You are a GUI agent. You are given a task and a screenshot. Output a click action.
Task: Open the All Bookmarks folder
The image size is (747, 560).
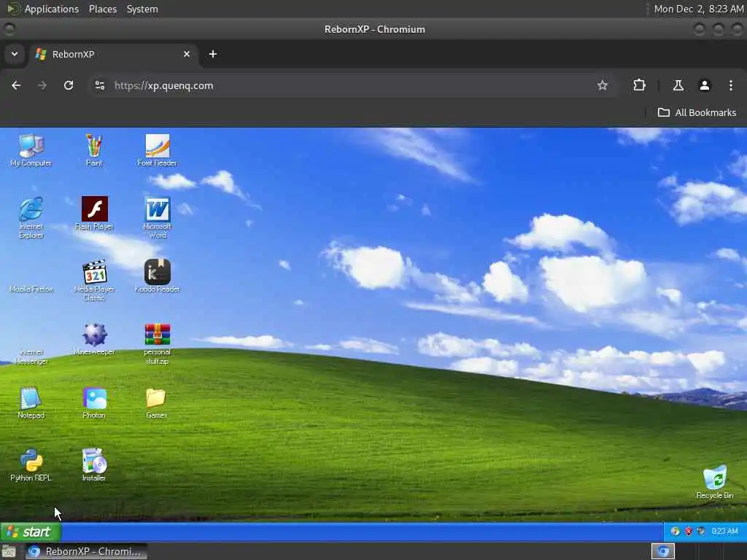[x=697, y=113]
